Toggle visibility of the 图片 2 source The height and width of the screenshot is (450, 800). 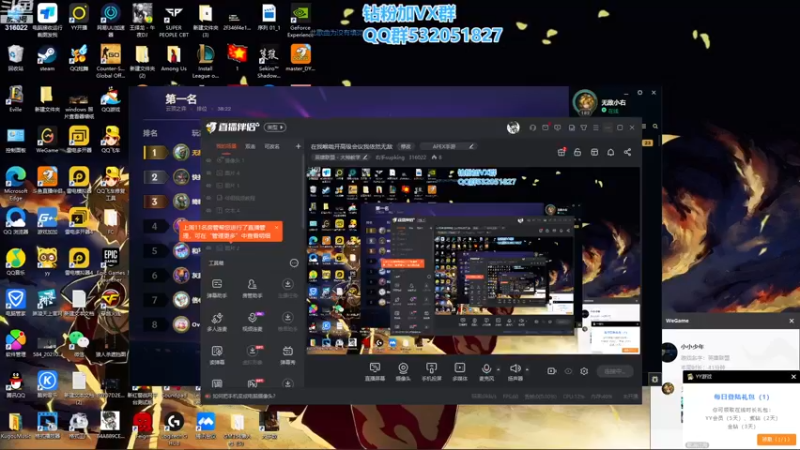[x=209, y=248]
